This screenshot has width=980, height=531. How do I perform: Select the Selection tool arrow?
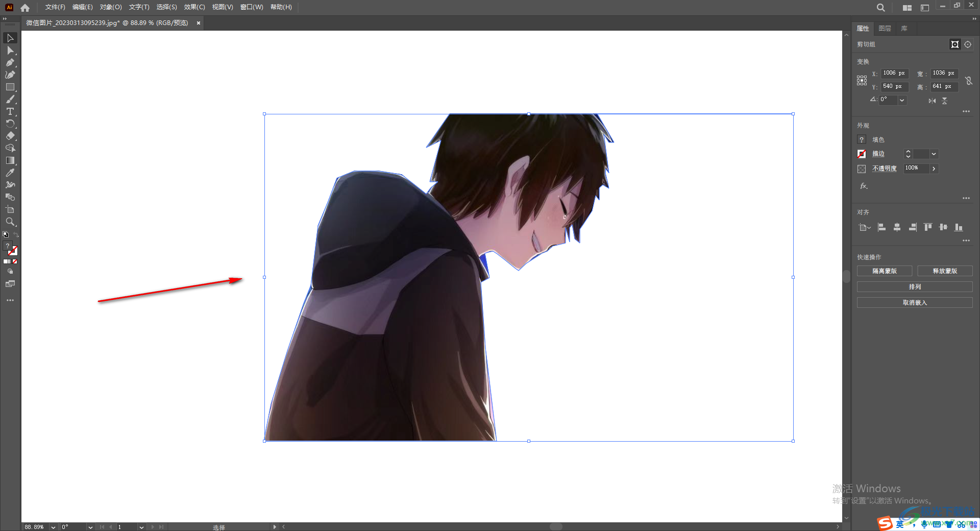tap(10, 38)
